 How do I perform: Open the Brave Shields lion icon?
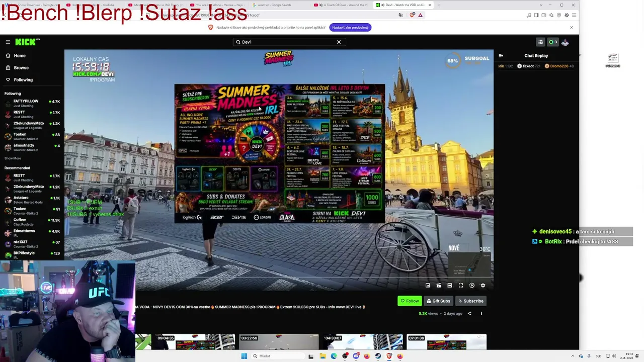click(x=412, y=15)
